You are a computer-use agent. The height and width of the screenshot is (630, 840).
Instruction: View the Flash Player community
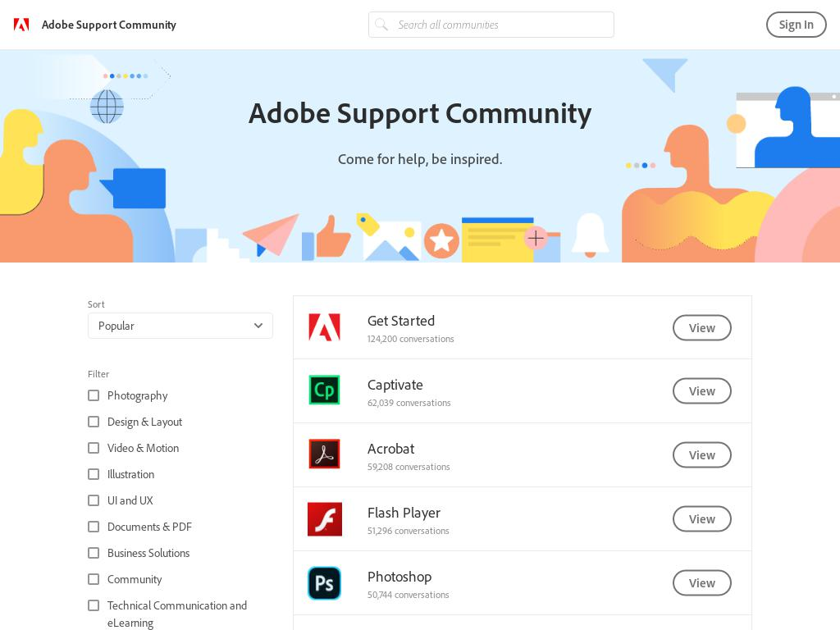tap(702, 519)
